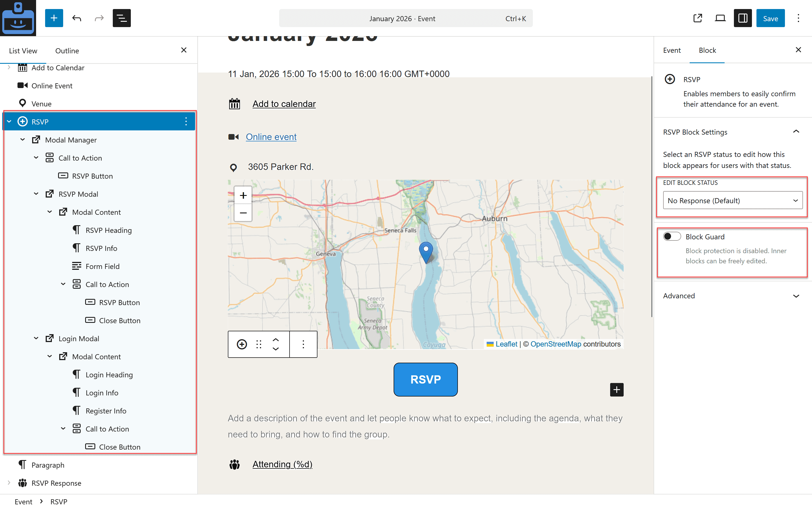Expand the RSVP Response tree item
Viewport: 812px width, 508px height.
(x=9, y=483)
